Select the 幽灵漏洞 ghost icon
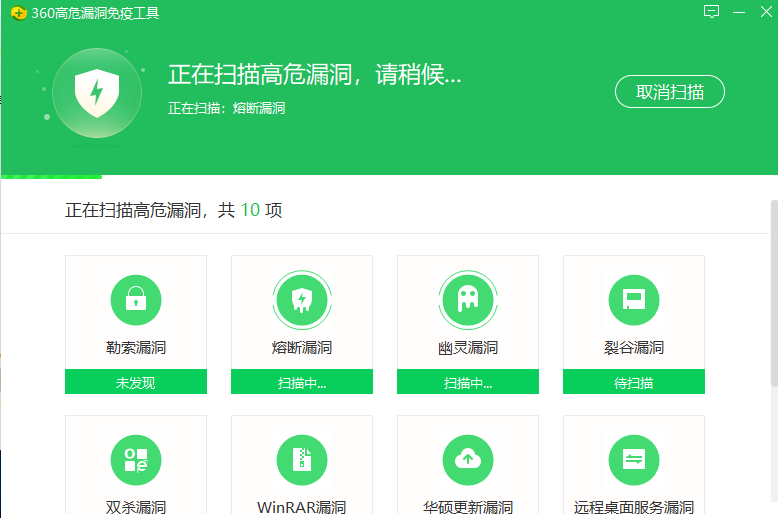Screen dimensions: 778x518 [467, 298]
